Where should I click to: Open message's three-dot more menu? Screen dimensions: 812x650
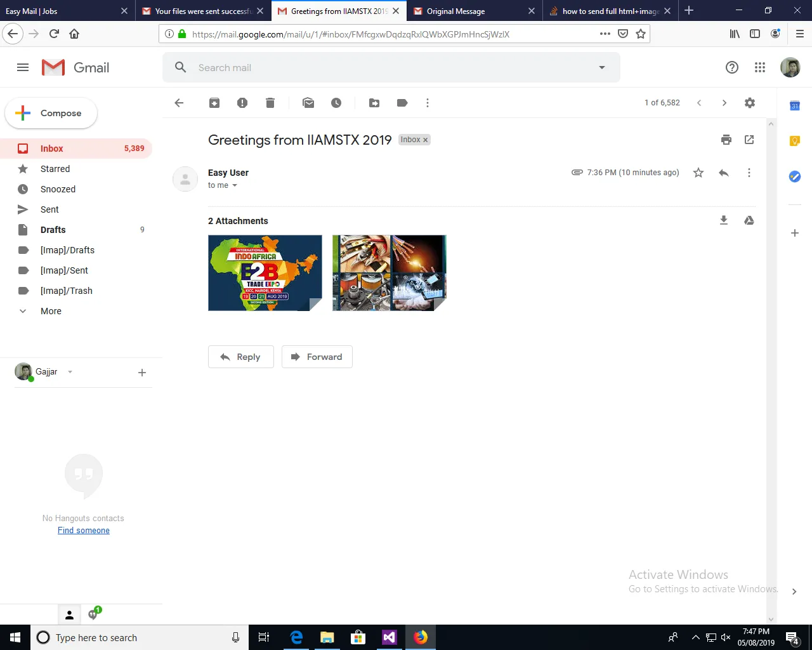point(749,173)
